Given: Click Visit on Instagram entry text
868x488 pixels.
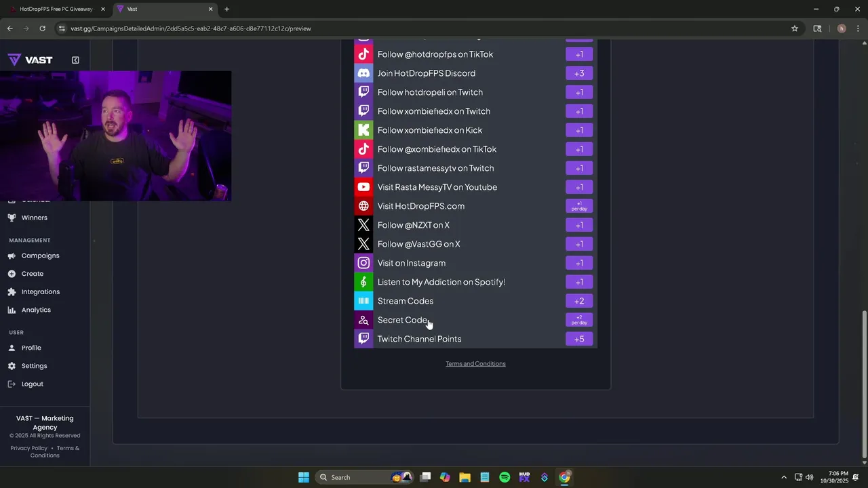Looking at the screenshot, I should 412,263.
